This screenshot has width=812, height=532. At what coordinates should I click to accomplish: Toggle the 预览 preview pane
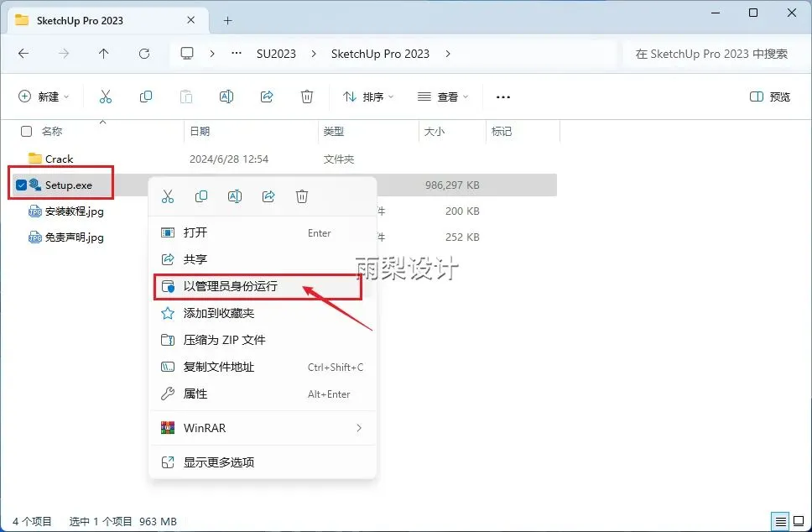pos(770,96)
